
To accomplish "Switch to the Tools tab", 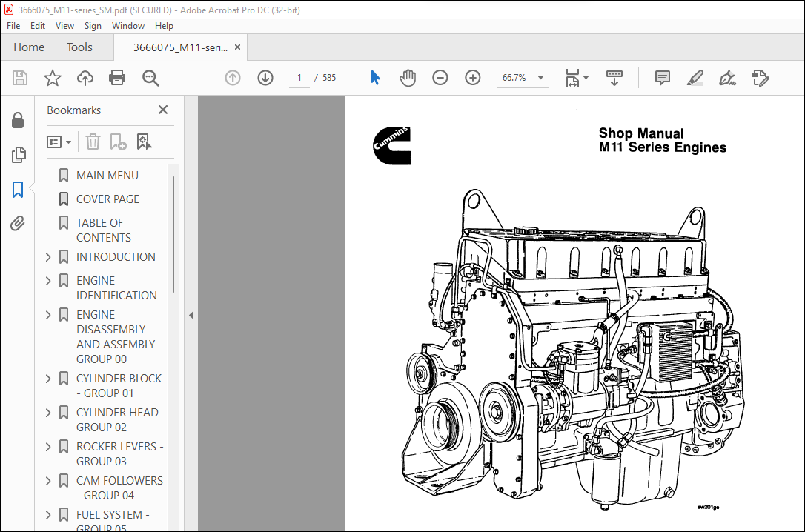I will pos(79,47).
